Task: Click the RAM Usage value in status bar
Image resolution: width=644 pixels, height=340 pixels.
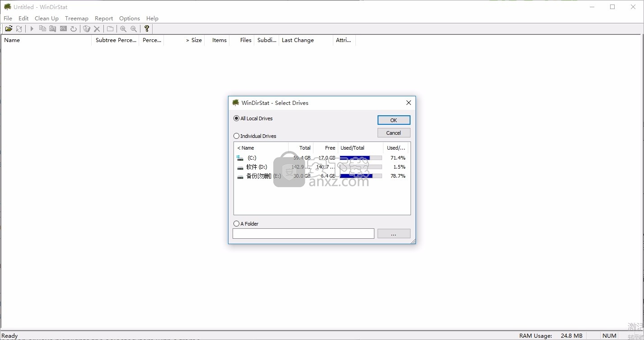Action: pyautogui.click(x=572, y=336)
